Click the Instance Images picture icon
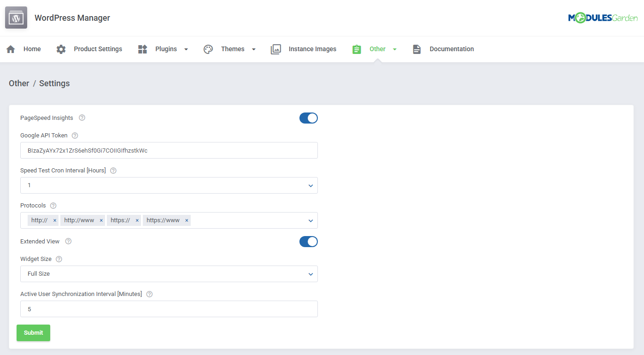The image size is (644, 355). (276, 49)
